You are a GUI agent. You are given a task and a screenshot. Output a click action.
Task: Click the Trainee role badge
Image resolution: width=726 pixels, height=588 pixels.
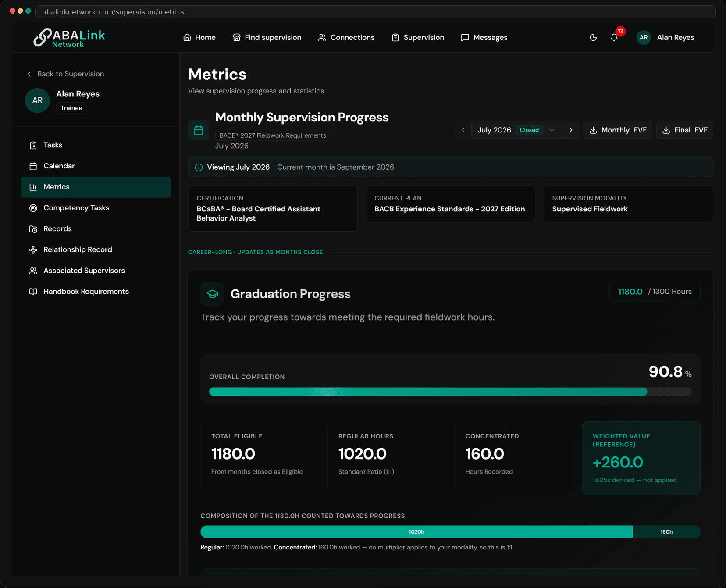(x=71, y=108)
